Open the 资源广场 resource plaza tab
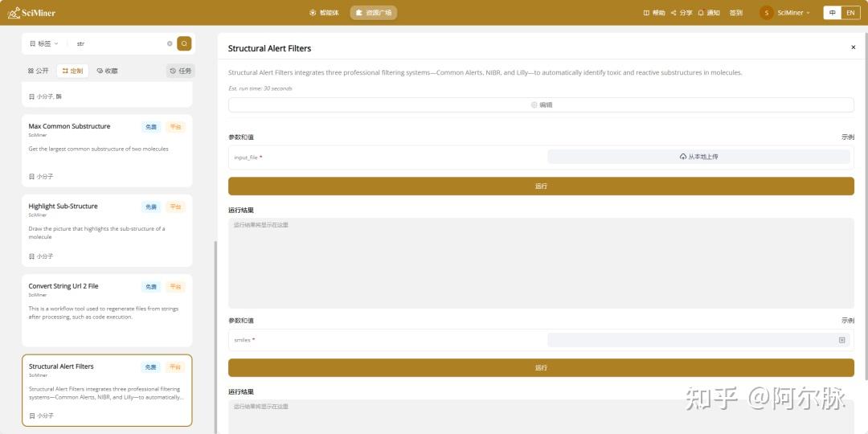Screen dimensions: 868x434 click(373, 12)
